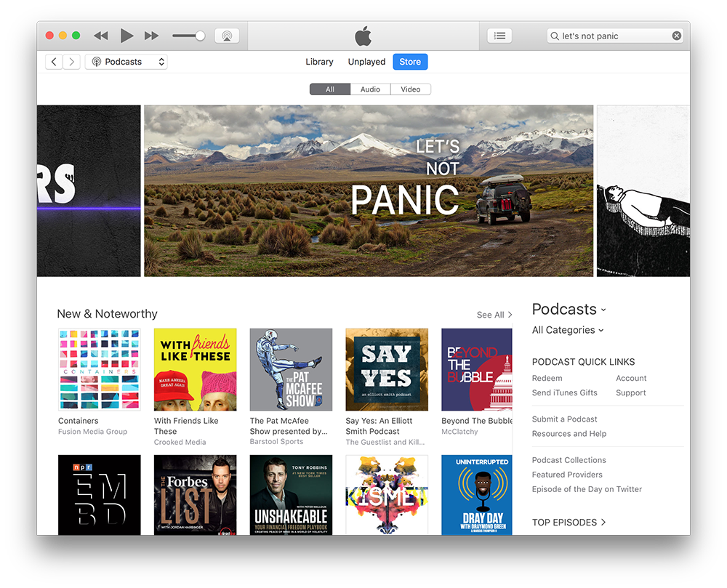This screenshot has height=588, width=727.
Task: Click the rewind previous track button
Action: click(100, 36)
